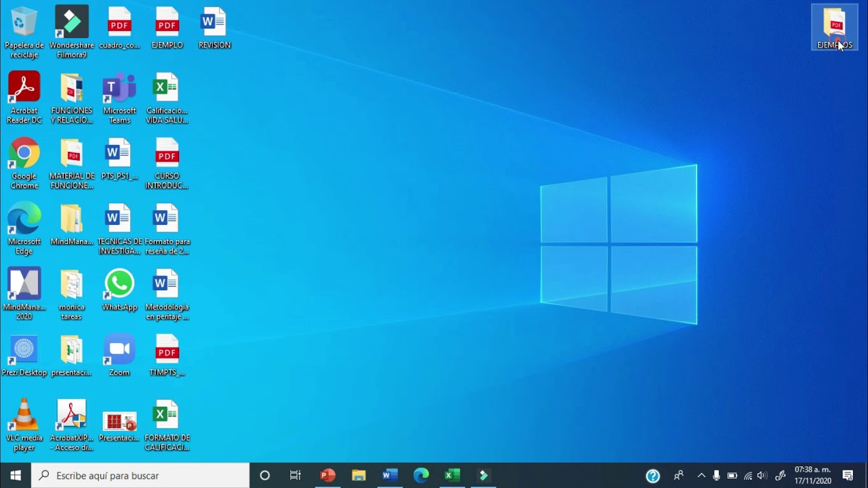Launch Microsoft Edge from the taskbar
Viewport: 868px width, 488px height.
tap(421, 475)
